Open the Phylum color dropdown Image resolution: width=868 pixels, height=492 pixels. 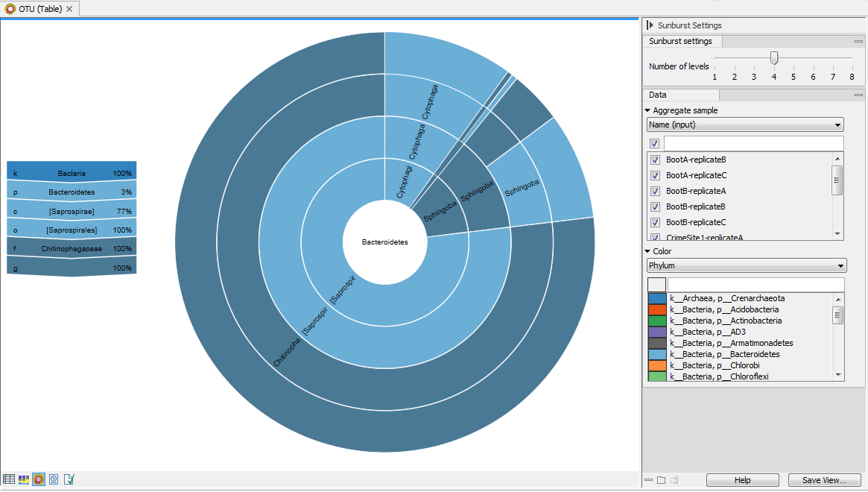pos(747,265)
